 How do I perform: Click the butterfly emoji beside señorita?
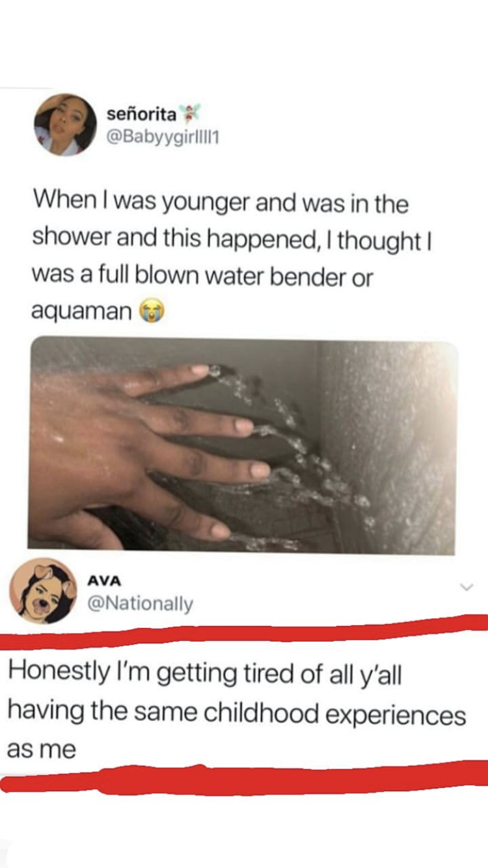(189, 114)
